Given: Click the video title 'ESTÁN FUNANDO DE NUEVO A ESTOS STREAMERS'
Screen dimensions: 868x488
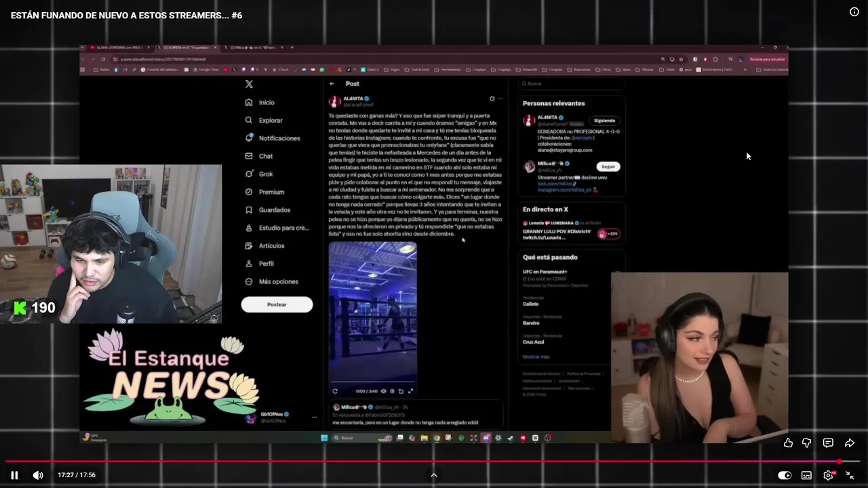Looking at the screenshot, I should [126, 15].
